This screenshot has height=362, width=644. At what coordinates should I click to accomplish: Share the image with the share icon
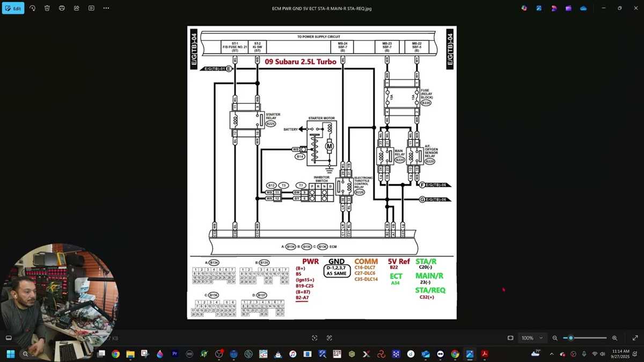(x=77, y=8)
